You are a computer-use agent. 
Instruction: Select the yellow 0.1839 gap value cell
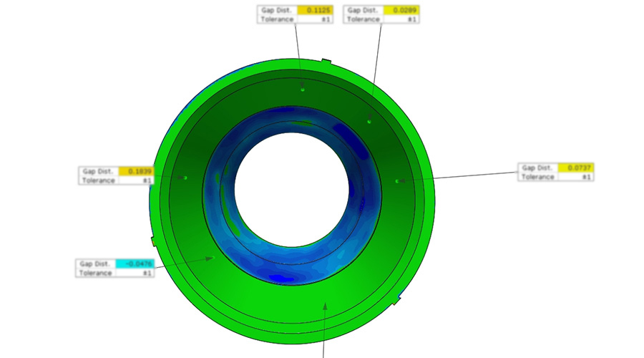point(136,171)
